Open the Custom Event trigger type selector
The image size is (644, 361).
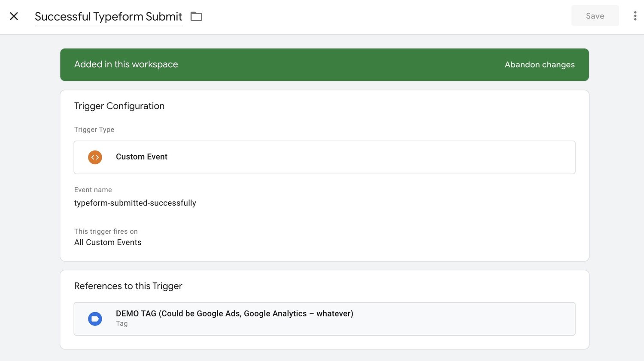coord(325,157)
